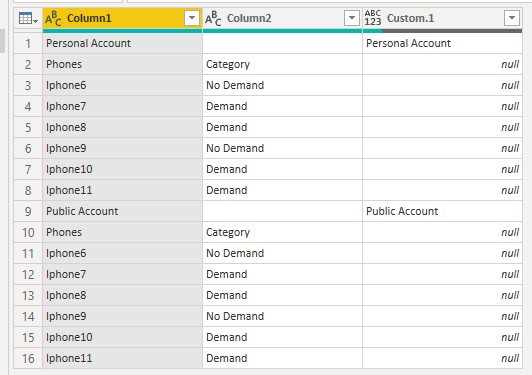532x375 pixels.
Task: Open the Custom.1 filter dropdown
Action: click(512, 18)
